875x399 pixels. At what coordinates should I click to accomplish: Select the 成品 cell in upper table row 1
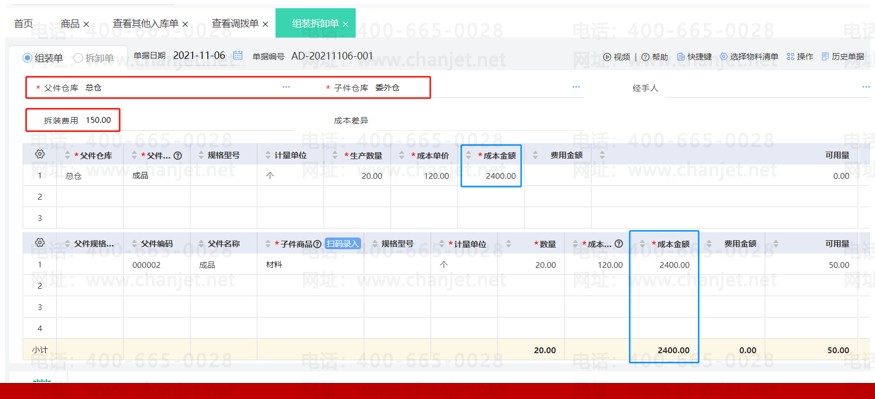point(157,176)
